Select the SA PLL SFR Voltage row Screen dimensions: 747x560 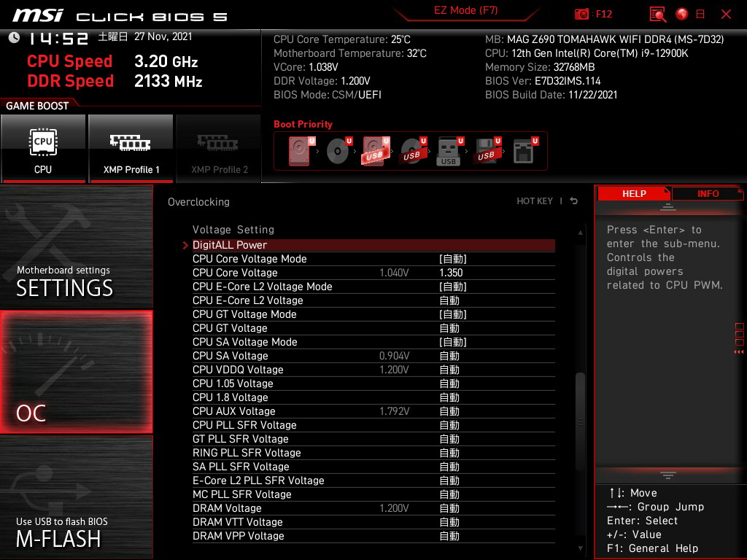click(x=373, y=467)
